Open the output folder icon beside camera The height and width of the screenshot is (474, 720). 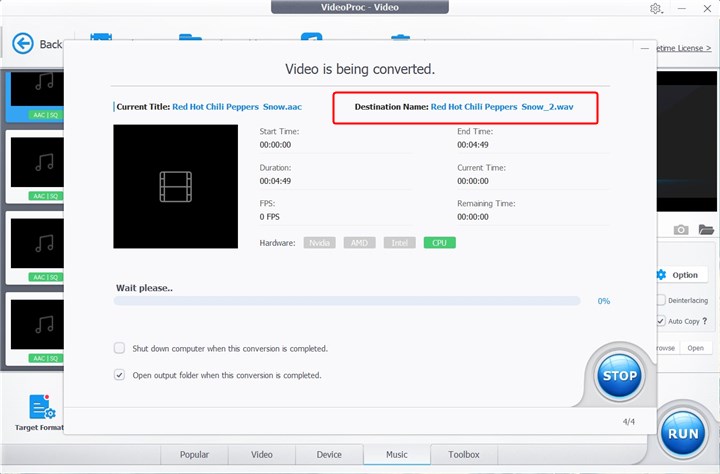(706, 229)
